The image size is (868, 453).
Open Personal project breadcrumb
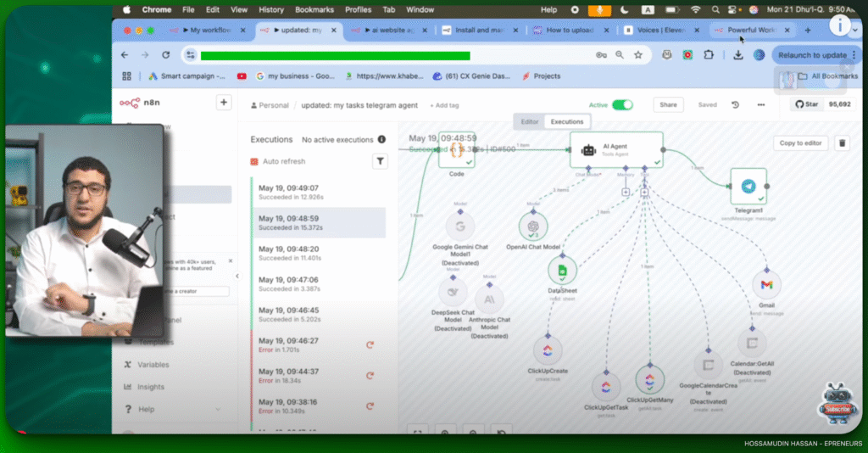point(270,105)
